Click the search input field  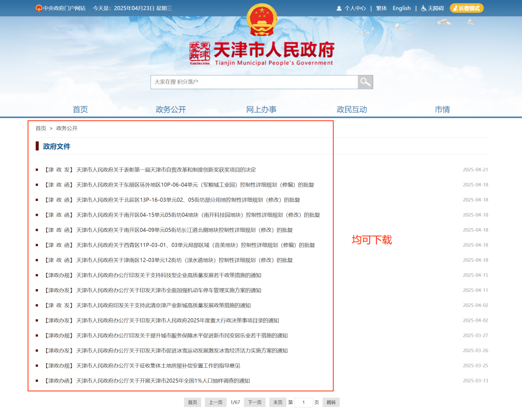(x=254, y=82)
